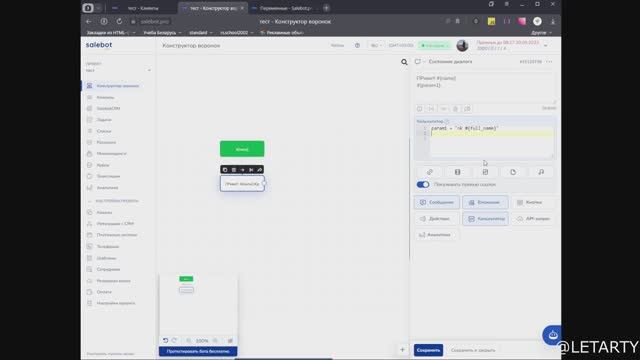
Task: Click the plus button at canvas bottom
Action: [402, 350]
